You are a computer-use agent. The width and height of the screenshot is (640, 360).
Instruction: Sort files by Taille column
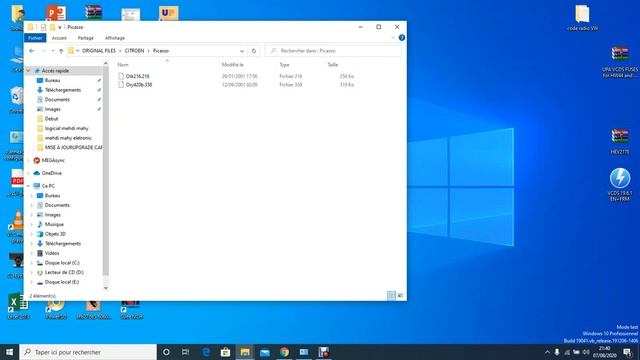pos(333,65)
